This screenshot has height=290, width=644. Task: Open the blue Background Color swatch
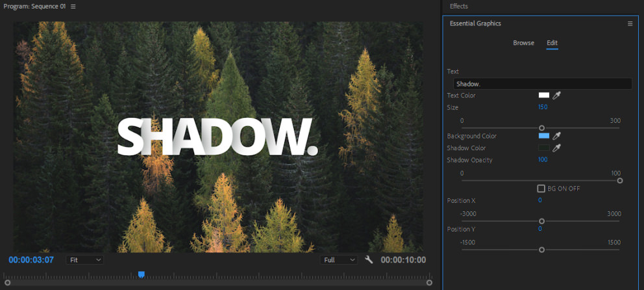(x=544, y=136)
